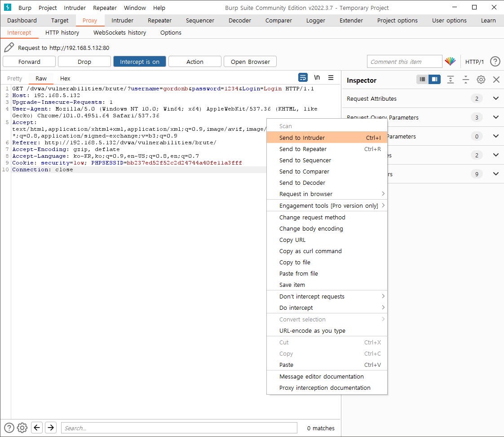The image size is (504, 437).
Task: Open the Repeater main tab
Action: coord(159,20)
